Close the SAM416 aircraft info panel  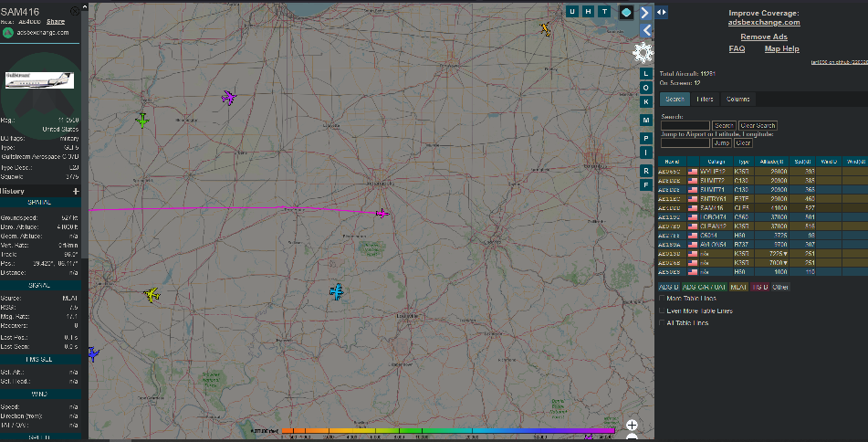point(75,11)
